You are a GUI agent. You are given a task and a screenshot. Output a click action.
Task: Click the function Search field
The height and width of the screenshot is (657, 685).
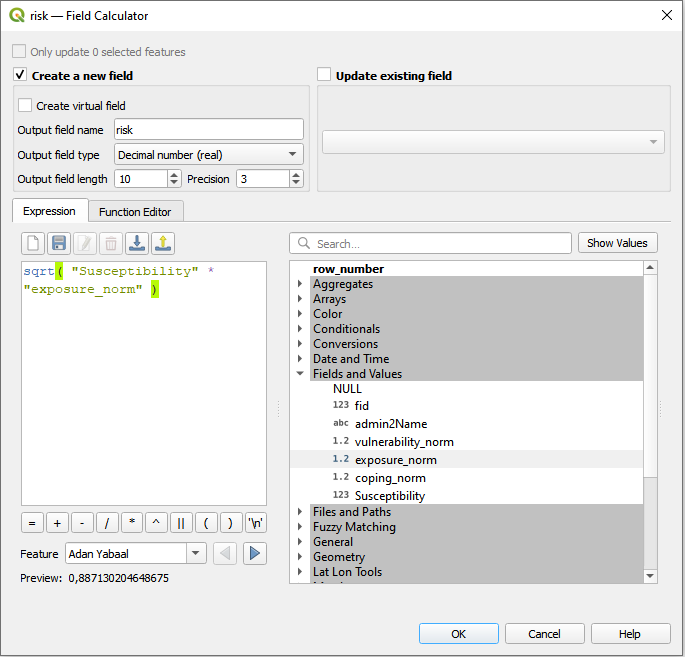pyautogui.click(x=430, y=243)
